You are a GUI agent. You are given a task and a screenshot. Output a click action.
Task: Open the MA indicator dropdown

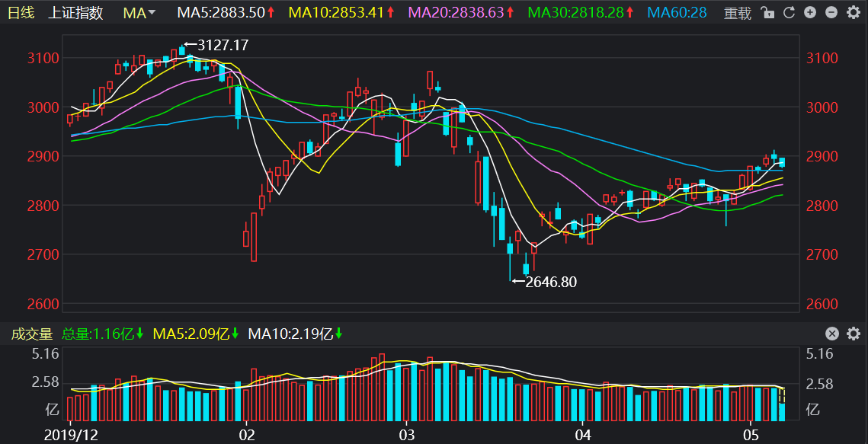click(x=139, y=13)
